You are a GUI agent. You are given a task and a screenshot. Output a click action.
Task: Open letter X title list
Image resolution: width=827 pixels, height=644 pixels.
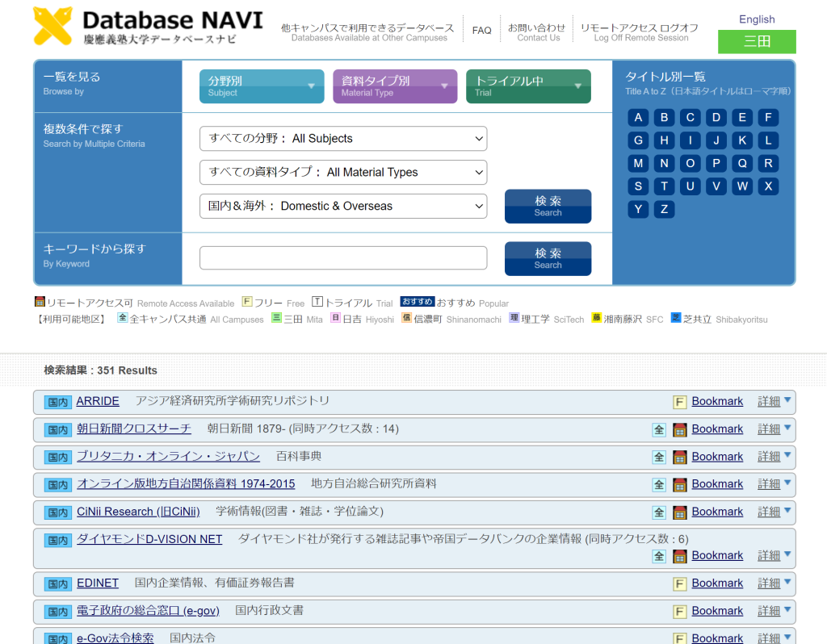(x=768, y=186)
